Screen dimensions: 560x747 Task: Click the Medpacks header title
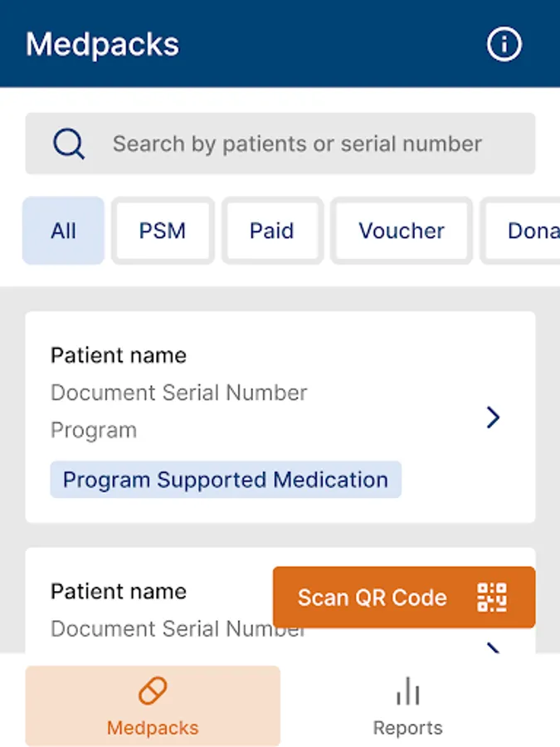click(x=102, y=44)
